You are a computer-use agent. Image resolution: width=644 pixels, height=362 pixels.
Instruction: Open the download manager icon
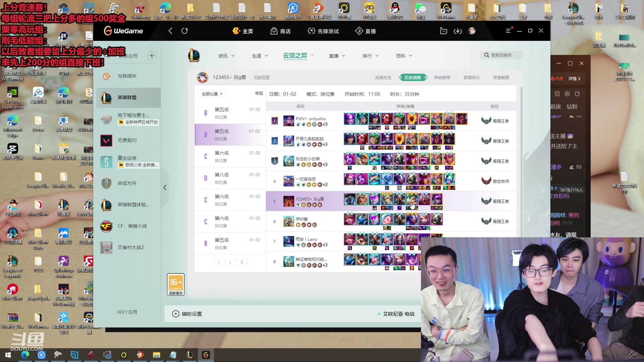click(x=458, y=31)
